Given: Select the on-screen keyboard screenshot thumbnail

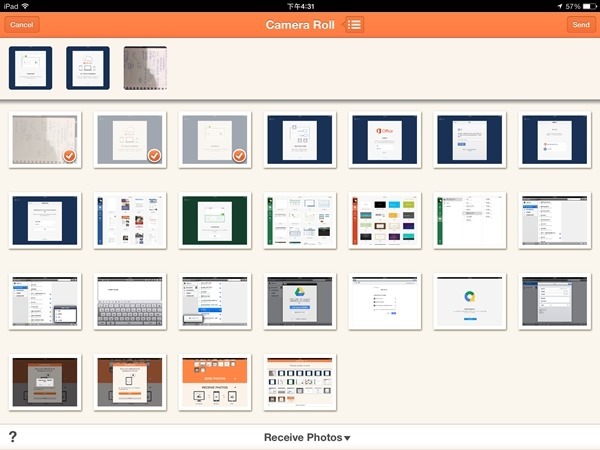Looking at the screenshot, I should (x=129, y=301).
